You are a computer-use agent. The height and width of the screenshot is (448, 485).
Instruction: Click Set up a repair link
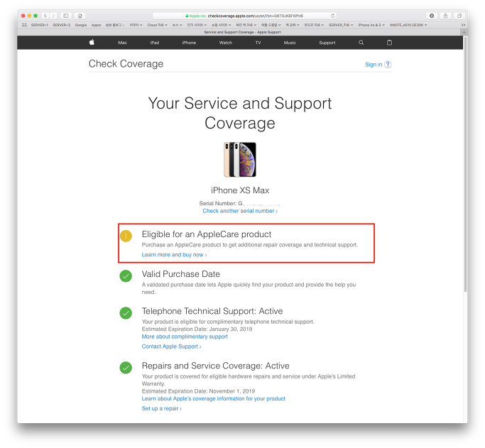[161, 408]
